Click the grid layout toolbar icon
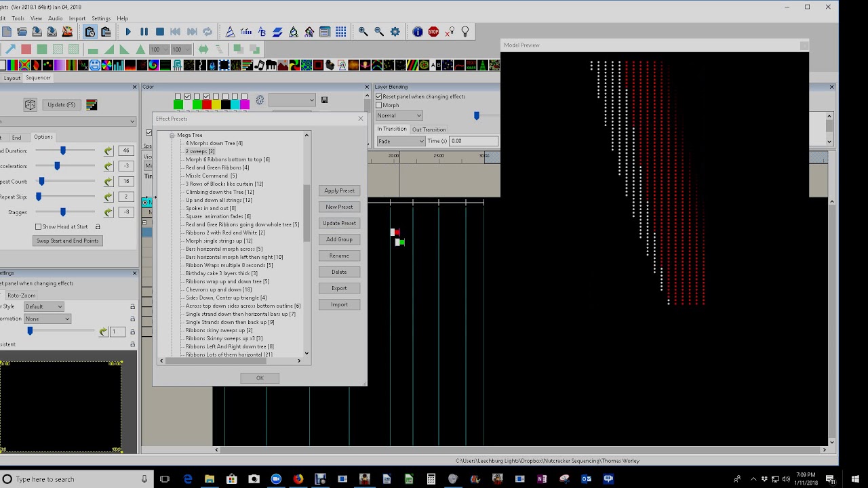Viewport: 868px width, 488px height. (341, 32)
